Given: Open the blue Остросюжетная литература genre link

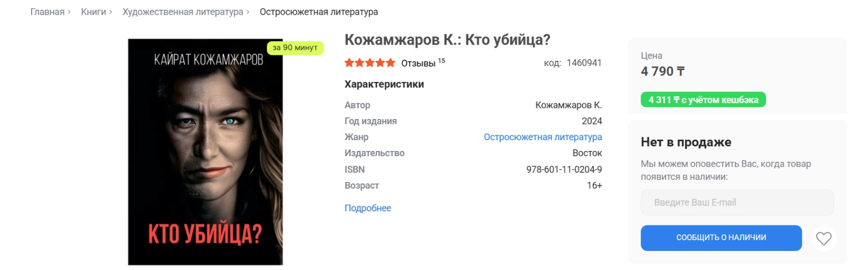Looking at the screenshot, I should coord(542,137).
